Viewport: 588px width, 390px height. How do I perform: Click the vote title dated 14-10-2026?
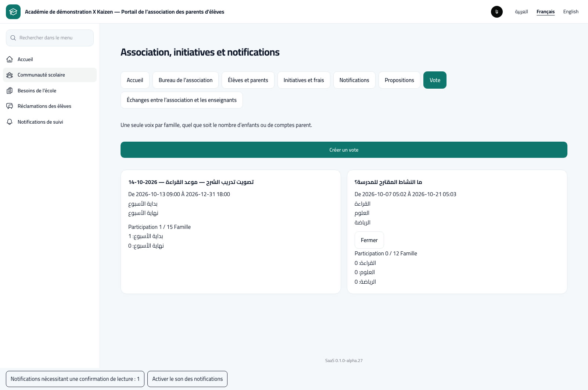point(191,182)
